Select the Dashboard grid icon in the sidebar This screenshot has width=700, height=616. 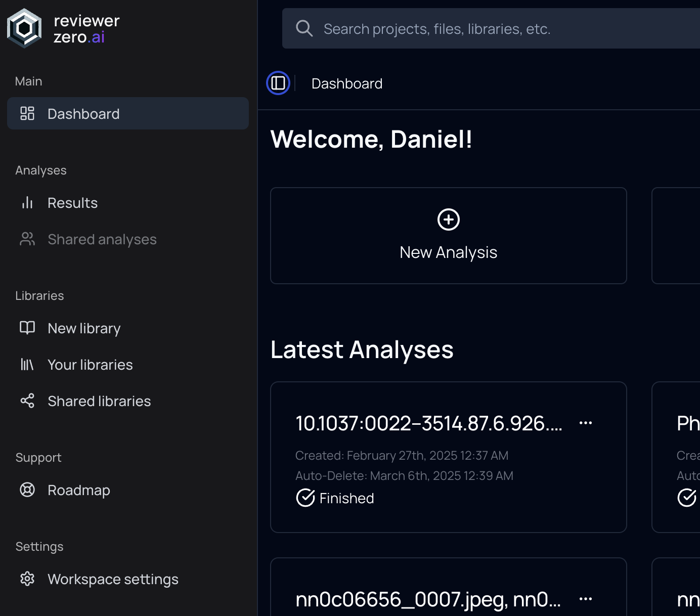(x=27, y=113)
